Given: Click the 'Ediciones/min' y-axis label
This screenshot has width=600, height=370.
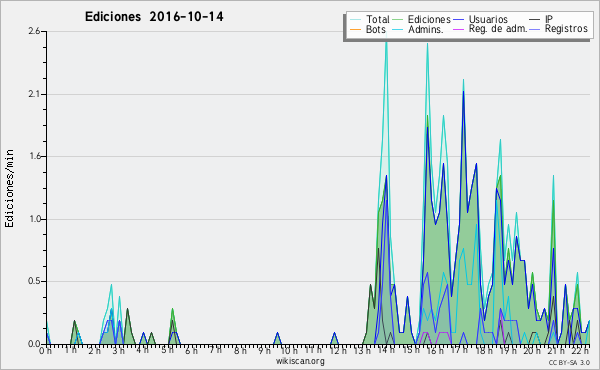Looking at the screenshot, I should [x=9, y=188].
